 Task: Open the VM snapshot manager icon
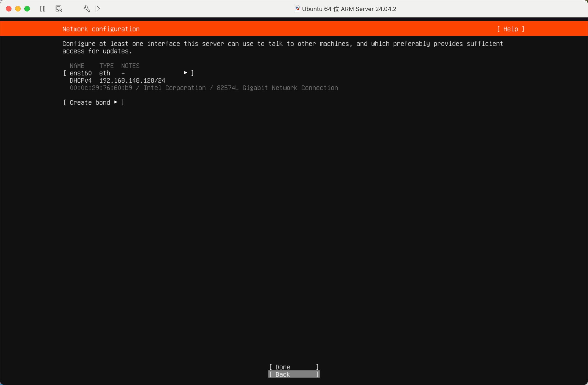click(59, 9)
